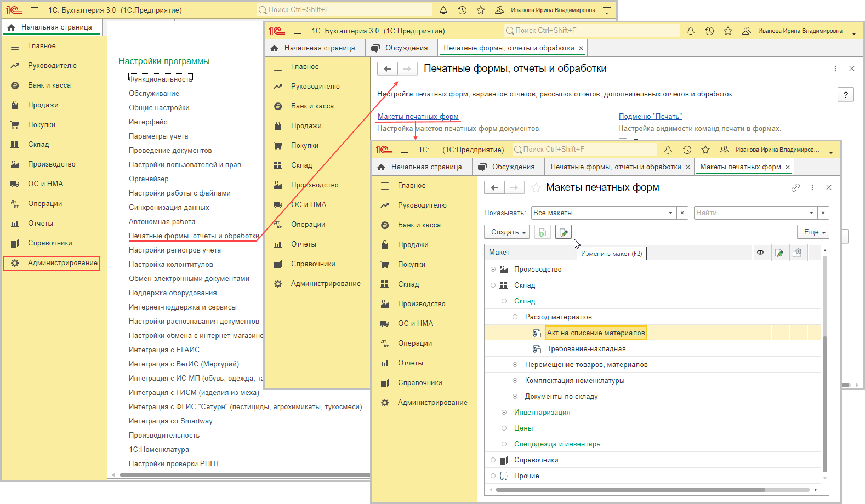Open Отчеты section in back window sidebar
865x504 pixels.
click(x=41, y=223)
